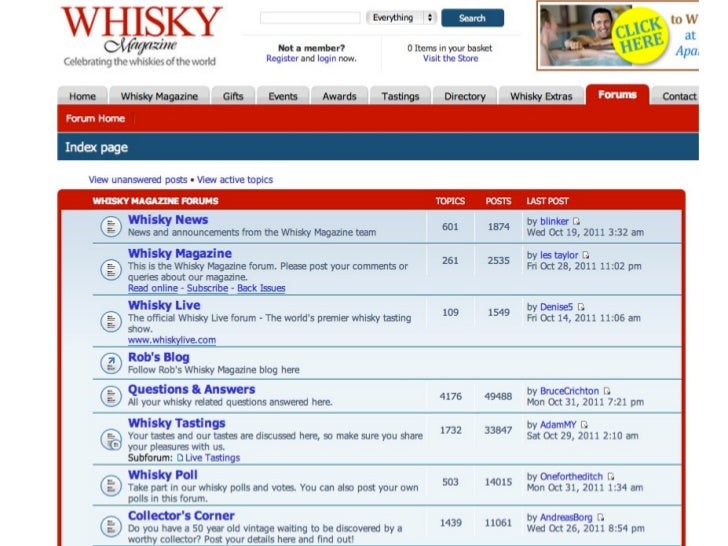Open the Directory tab
The height and width of the screenshot is (546, 728).
465,96
